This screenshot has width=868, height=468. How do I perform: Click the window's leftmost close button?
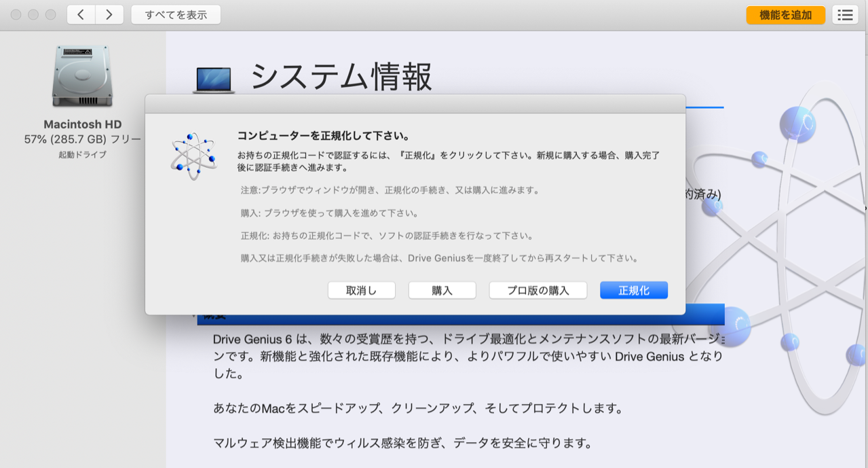point(16,15)
